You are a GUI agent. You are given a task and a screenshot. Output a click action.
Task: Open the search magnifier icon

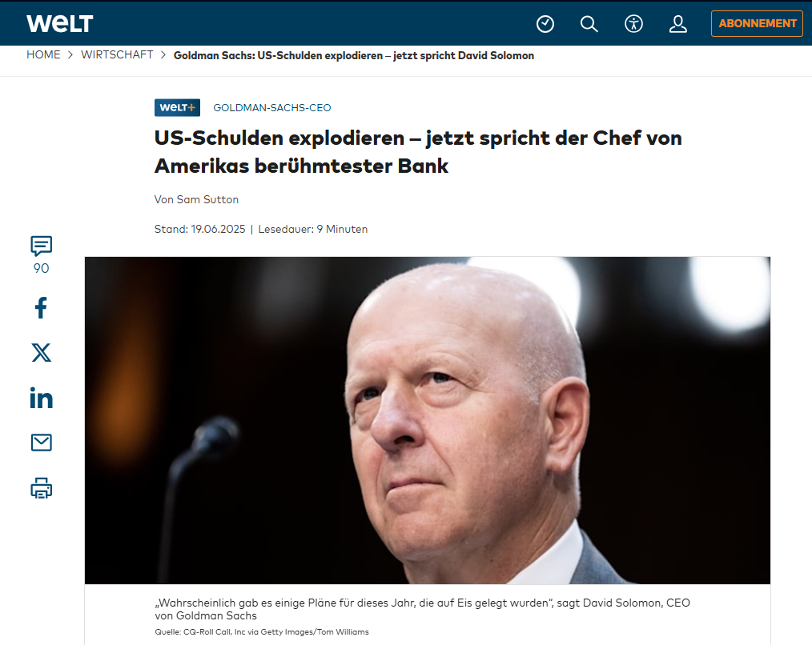[x=589, y=24]
